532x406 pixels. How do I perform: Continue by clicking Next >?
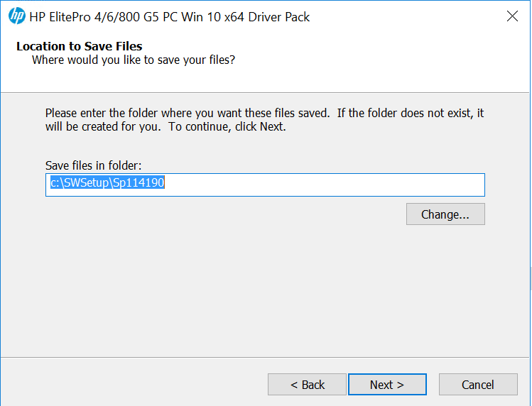(387, 385)
